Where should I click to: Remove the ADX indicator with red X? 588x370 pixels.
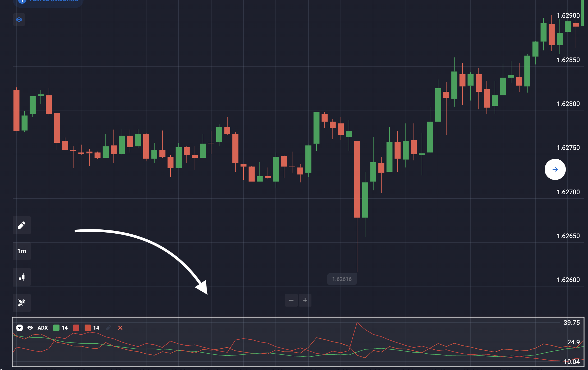(x=120, y=328)
